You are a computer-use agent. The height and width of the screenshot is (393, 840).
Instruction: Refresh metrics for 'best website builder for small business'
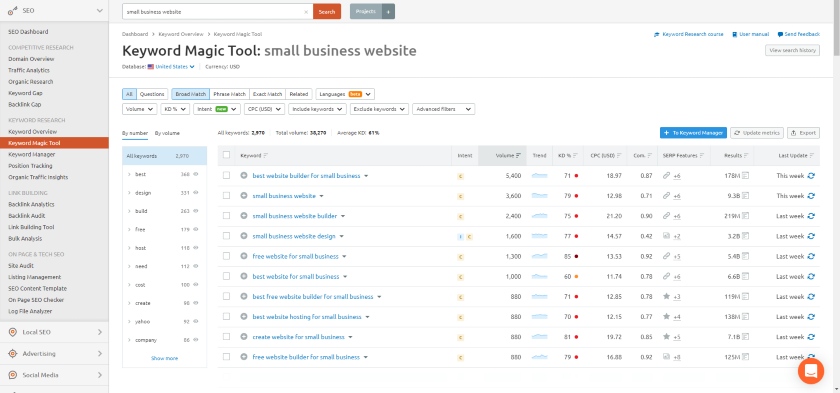(x=811, y=176)
